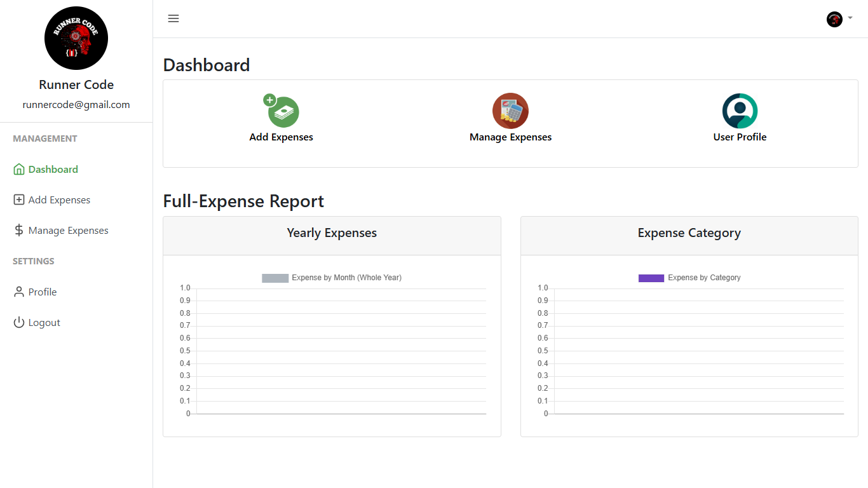Open the Manage Expenses calculator icon

510,111
